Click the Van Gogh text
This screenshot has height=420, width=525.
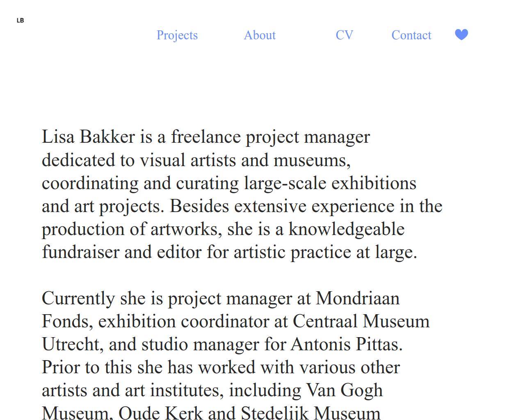tap(345, 390)
